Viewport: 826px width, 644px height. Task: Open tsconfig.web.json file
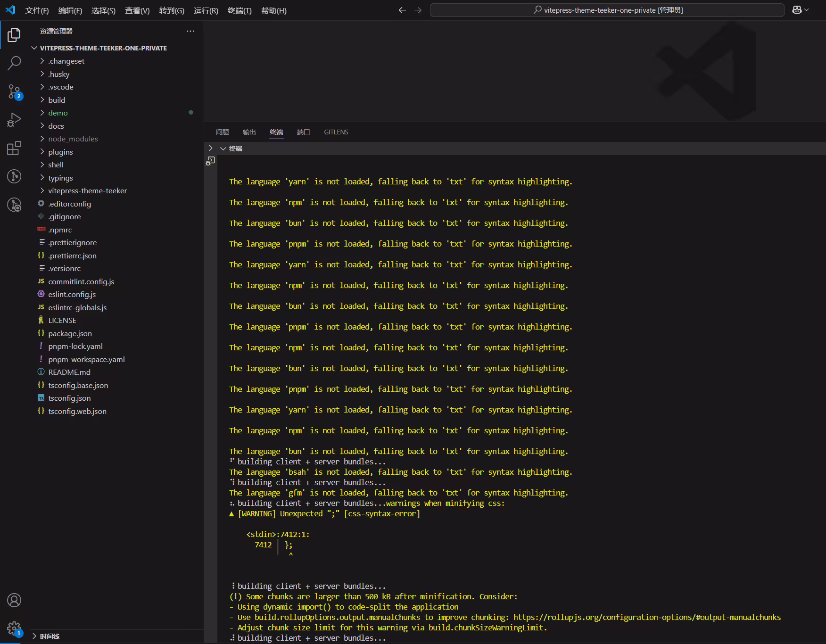click(x=77, y=411)
